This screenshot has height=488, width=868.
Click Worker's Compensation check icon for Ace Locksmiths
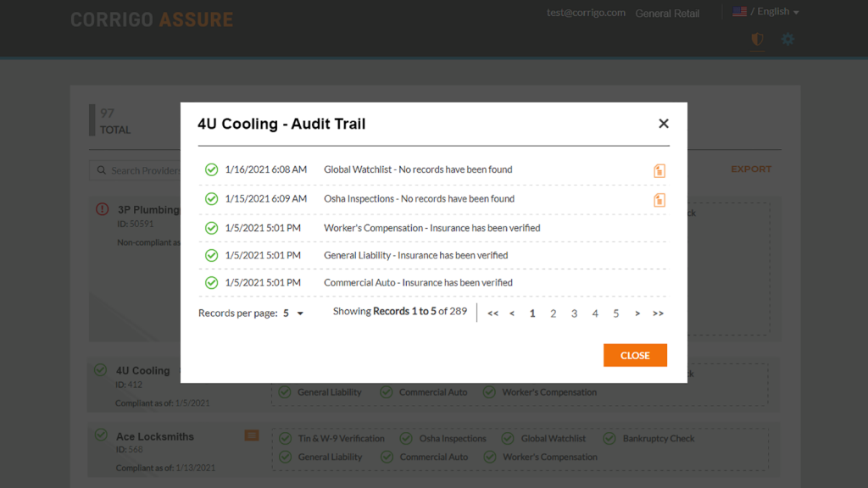490,457
